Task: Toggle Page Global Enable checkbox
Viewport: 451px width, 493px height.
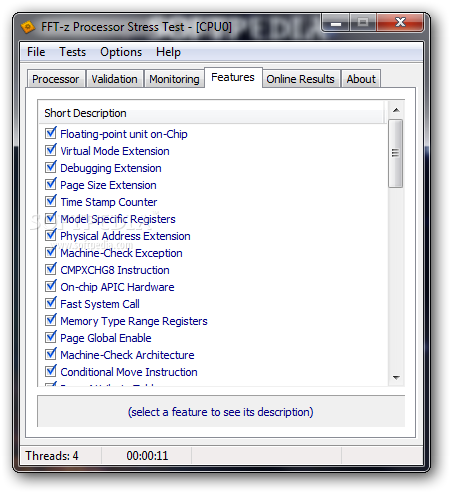Action: (x=51, y=337)
